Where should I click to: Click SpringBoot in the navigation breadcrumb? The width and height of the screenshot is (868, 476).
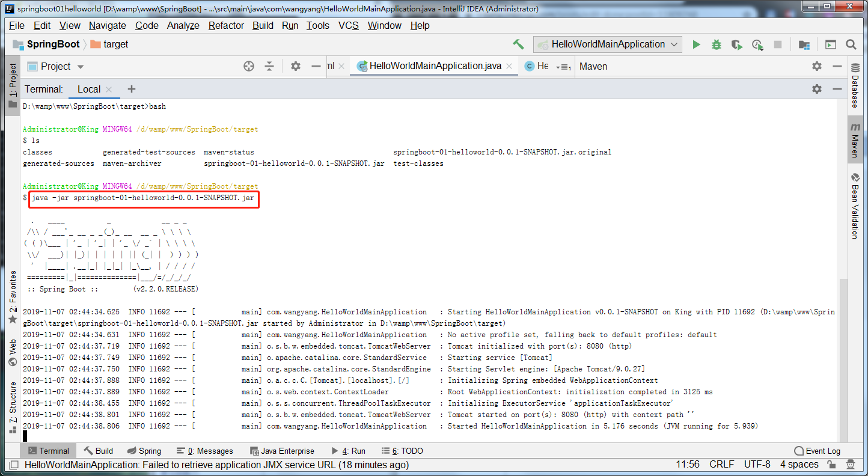pos(46,44)
